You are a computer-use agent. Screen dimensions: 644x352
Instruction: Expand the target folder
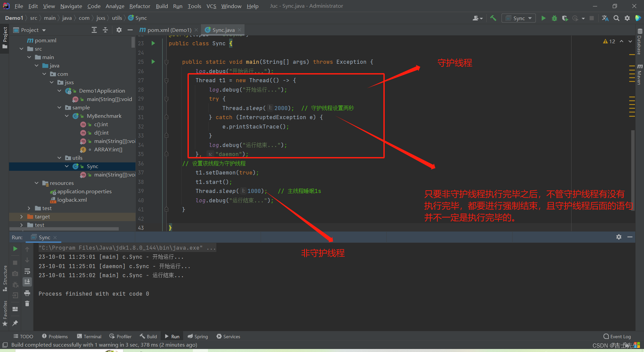coord(22,217)
